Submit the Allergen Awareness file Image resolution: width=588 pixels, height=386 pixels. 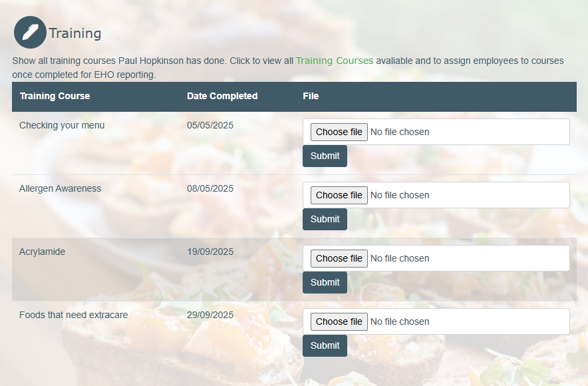(325, 219)
